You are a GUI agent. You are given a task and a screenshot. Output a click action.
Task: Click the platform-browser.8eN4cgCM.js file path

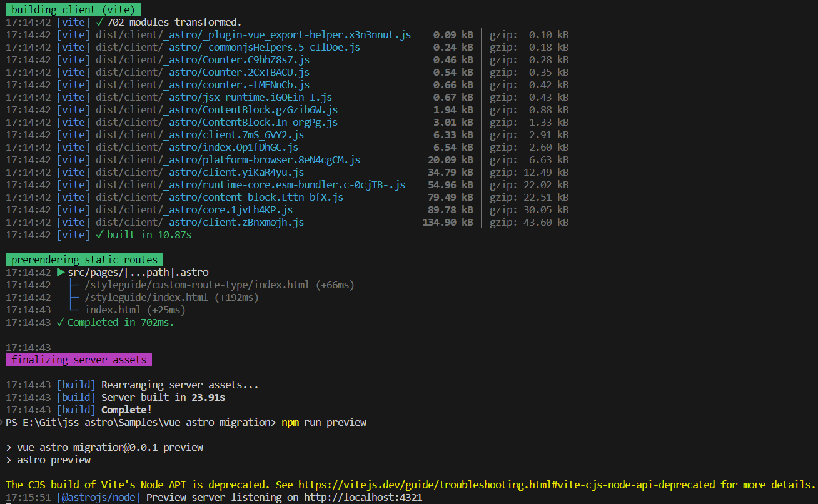[228, 160]
